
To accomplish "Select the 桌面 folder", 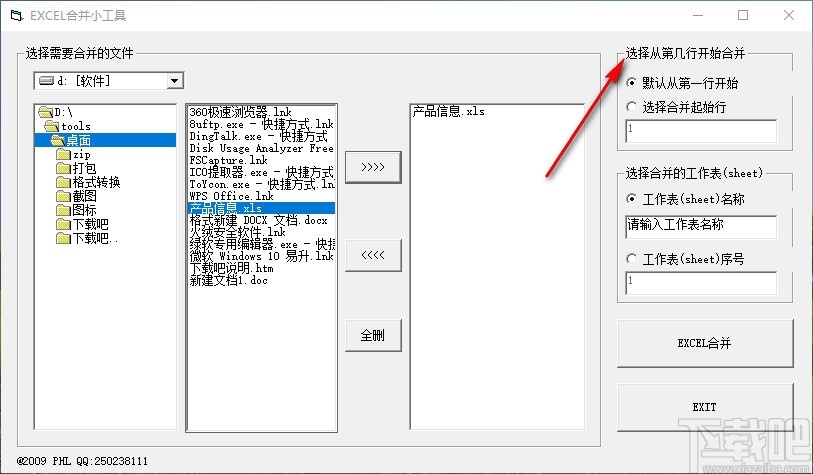I will (105, 140).
